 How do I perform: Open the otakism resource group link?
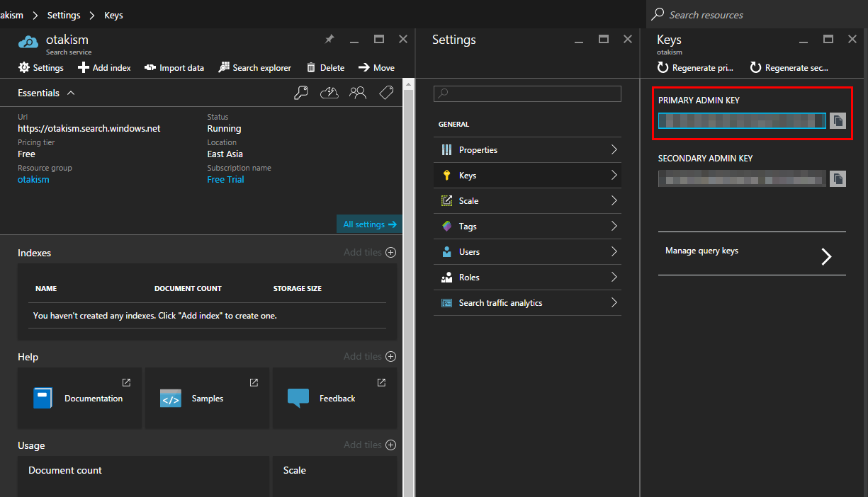click(x=33, y=180)
